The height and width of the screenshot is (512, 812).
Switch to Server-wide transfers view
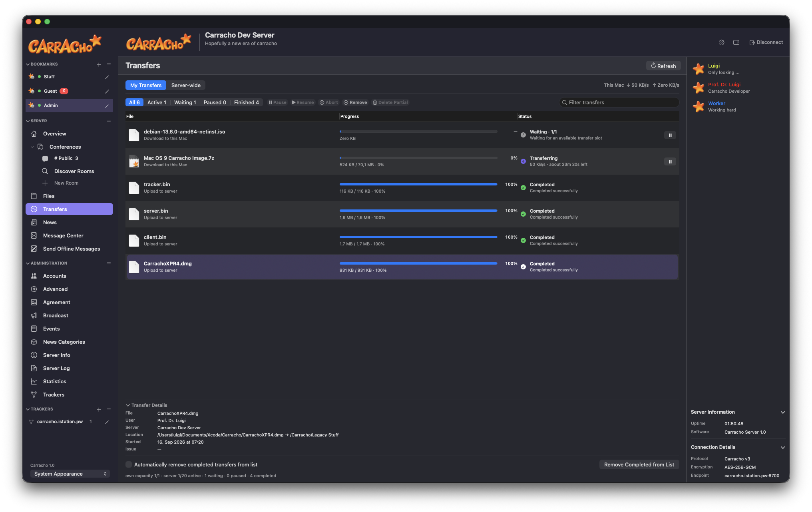186,85
